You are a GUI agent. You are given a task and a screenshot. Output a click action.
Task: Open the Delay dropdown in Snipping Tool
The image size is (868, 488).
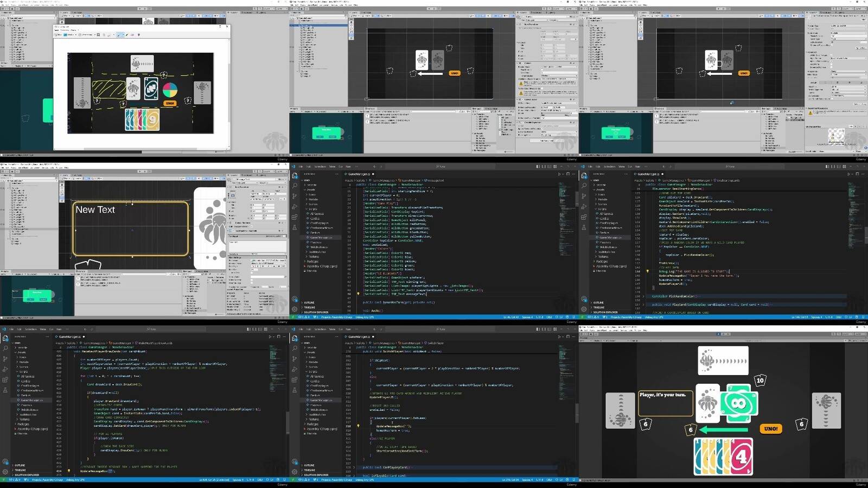[87, 35]
